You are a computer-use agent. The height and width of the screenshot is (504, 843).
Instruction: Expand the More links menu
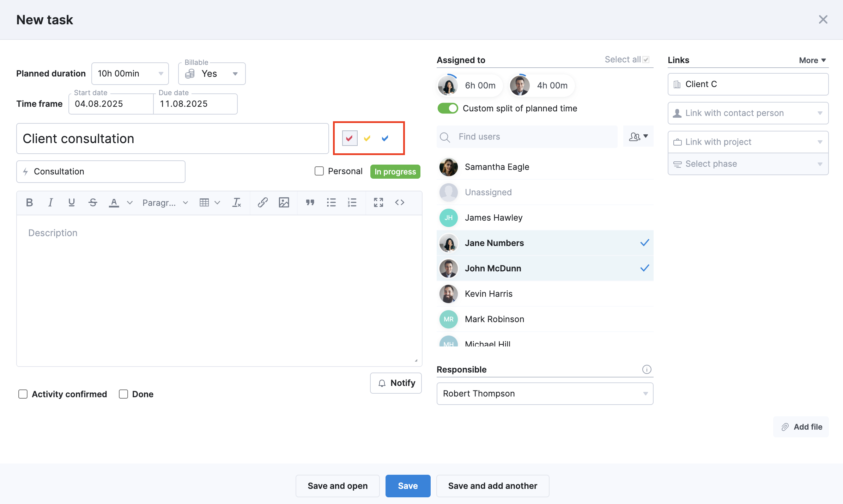(812, 60)
